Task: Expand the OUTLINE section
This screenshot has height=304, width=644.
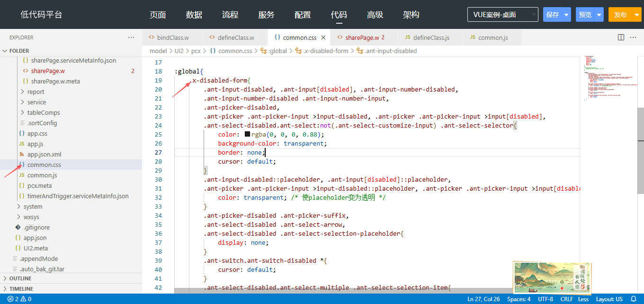Action: (x=20, y=278)
